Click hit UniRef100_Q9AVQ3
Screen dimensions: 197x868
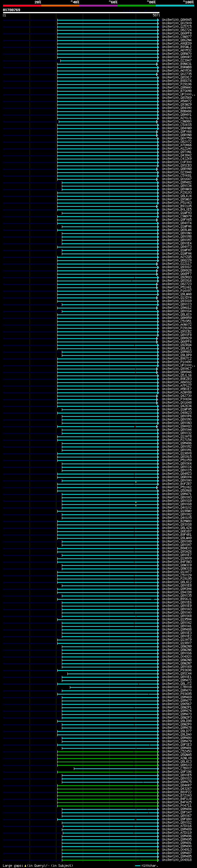tap(176, 426)
